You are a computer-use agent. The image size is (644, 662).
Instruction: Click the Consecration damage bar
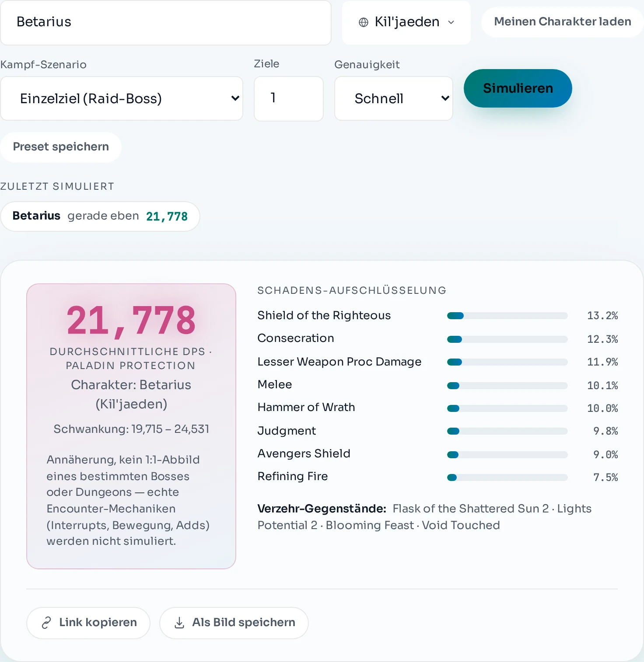click(x=507, y=339)
